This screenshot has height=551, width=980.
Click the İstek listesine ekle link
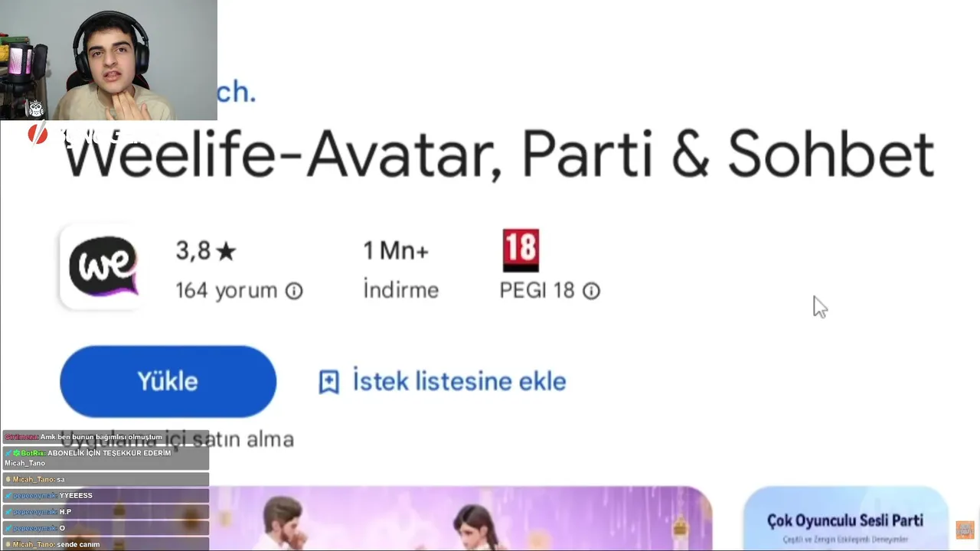[x=459, y=381]
